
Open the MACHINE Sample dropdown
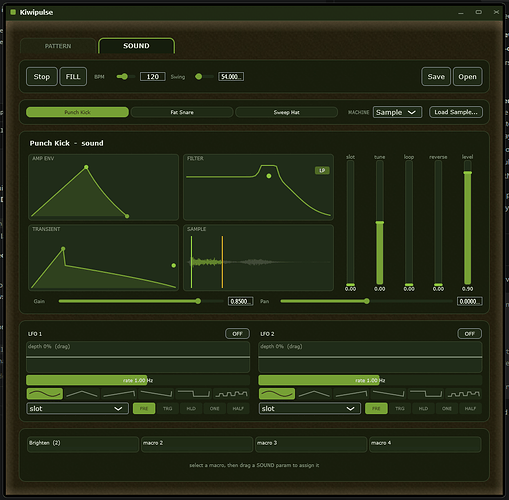point(397,112)
